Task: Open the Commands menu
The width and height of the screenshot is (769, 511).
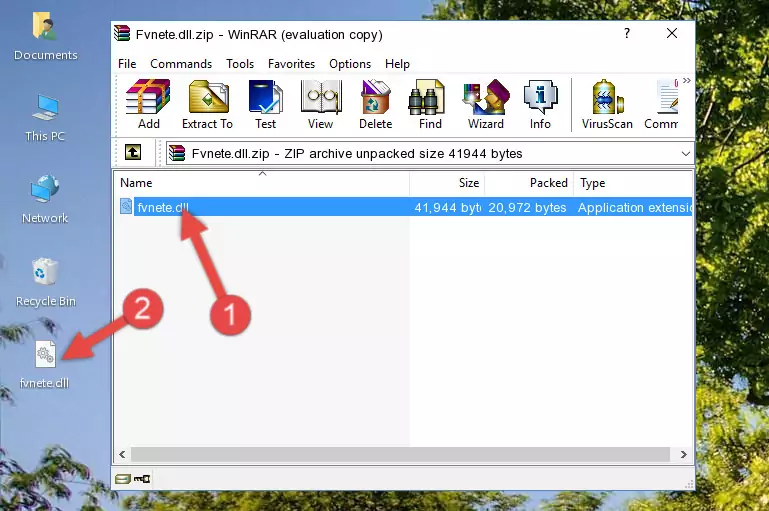Action: (181, 64)
